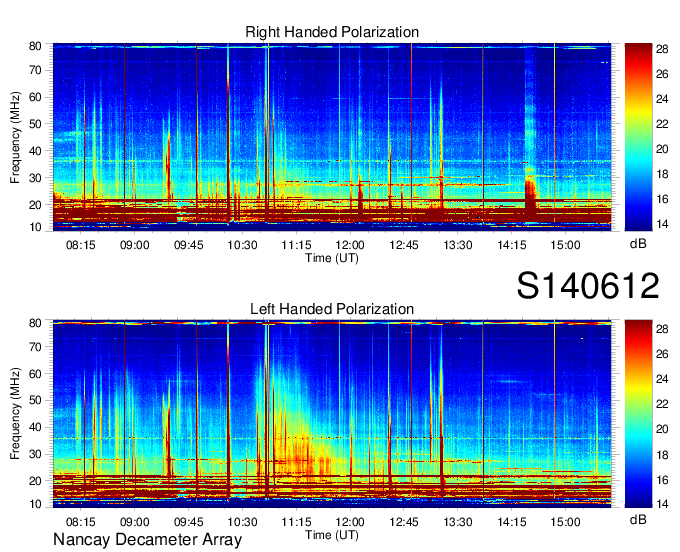Click the "70" frequency tick of left-handed plot
Image resolution: width=680 pixels, height=552 pixels.
tap(35, 347)
